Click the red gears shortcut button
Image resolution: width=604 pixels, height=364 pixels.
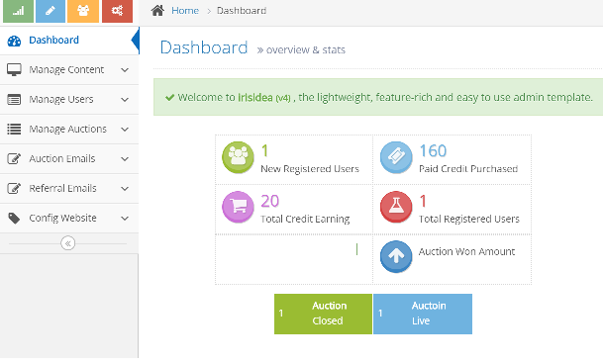click(117, 11)
